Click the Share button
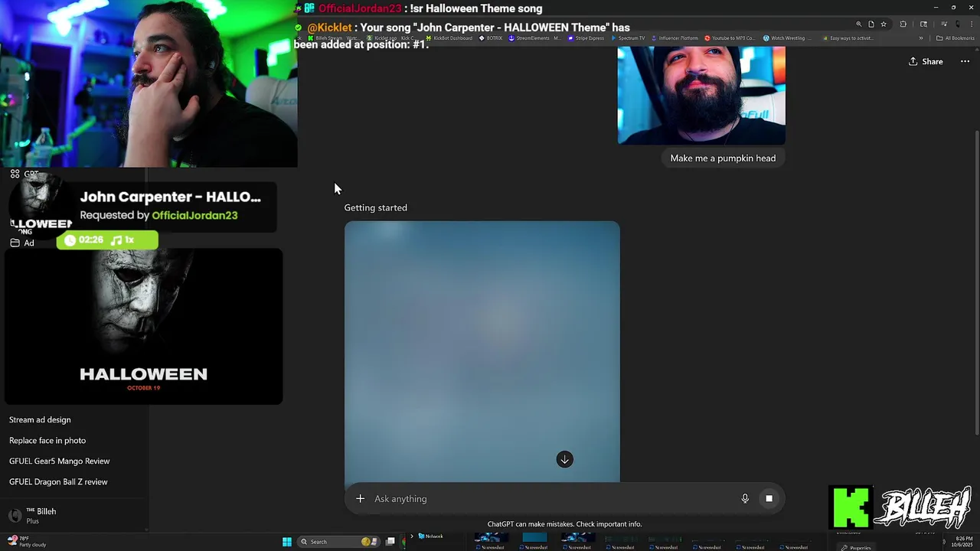Screen dimensions: 980x551 click(x=926, y=61)
